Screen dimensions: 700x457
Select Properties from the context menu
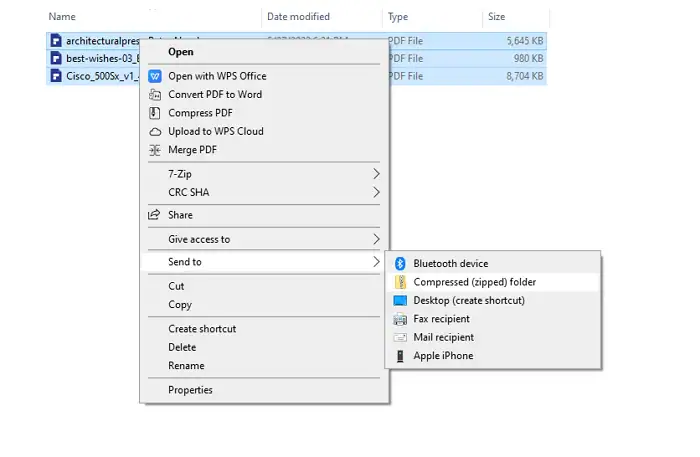point(190,390)
